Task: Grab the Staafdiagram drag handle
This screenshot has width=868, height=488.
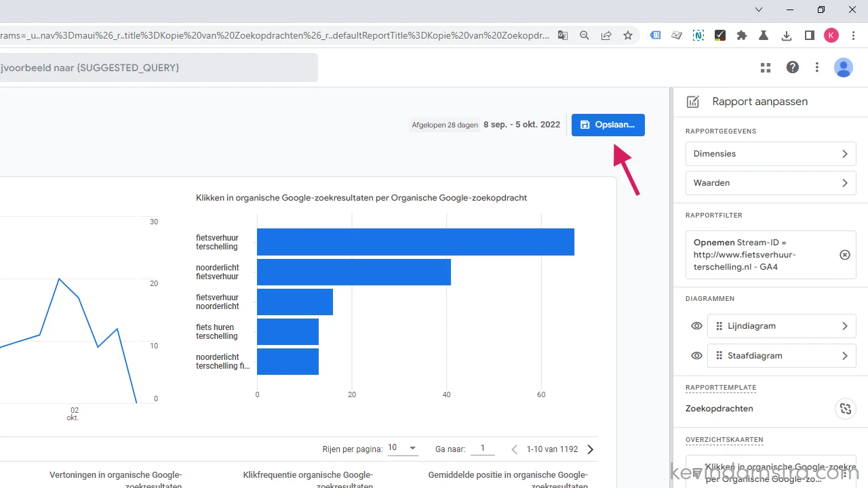Action: pos(719,356)
